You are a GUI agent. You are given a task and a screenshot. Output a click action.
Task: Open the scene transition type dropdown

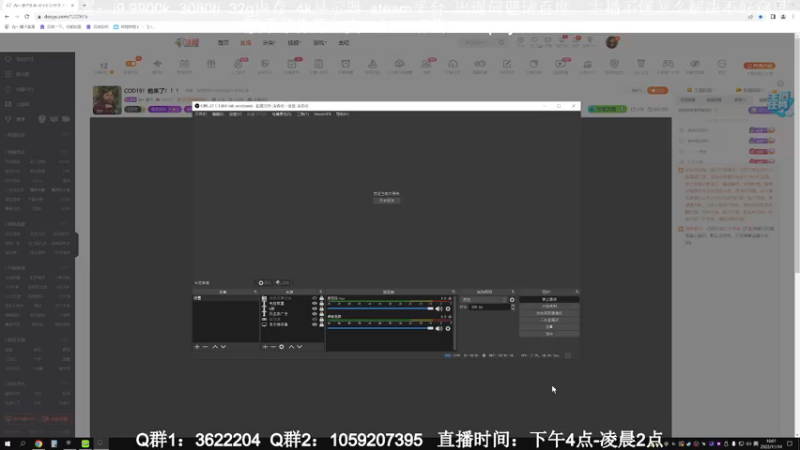483,300
